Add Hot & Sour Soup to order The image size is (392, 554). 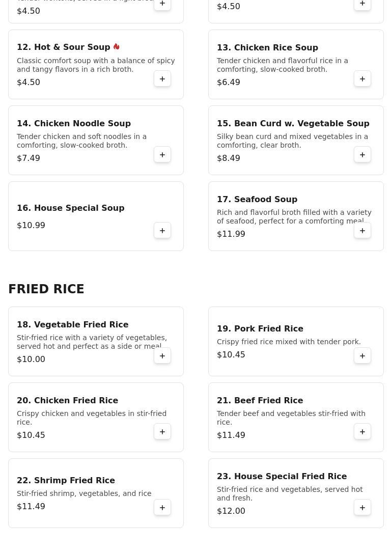click(162, 79)
